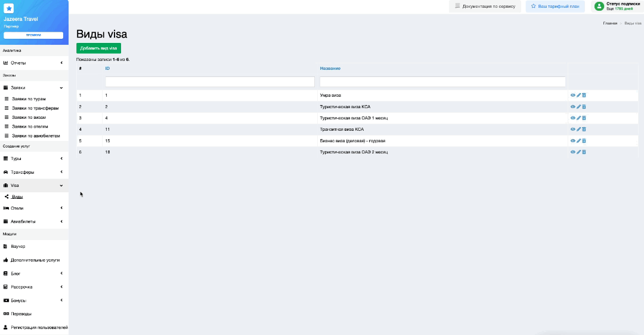Click the Название filter input field
This screenshot has width=644, height=335.
click(x=442, y=82)
